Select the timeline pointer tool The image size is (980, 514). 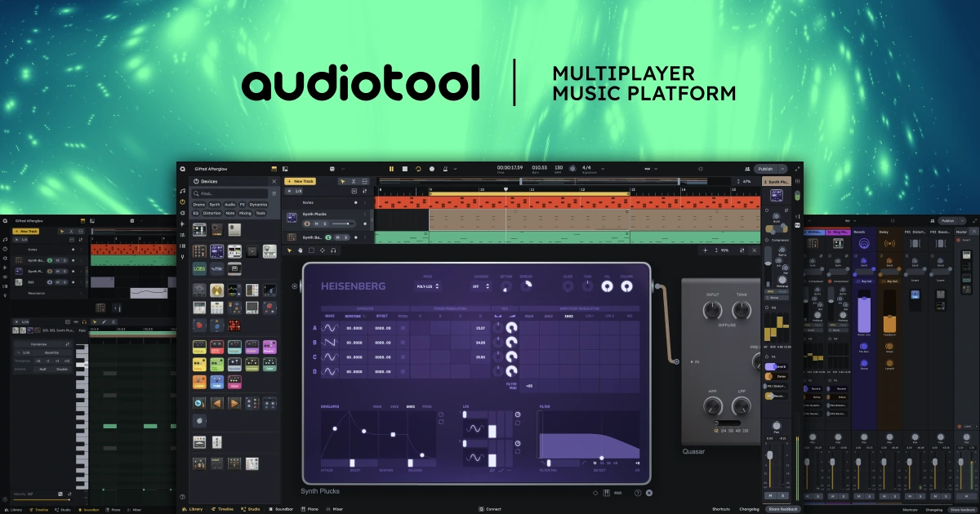(x=342, y=181)
